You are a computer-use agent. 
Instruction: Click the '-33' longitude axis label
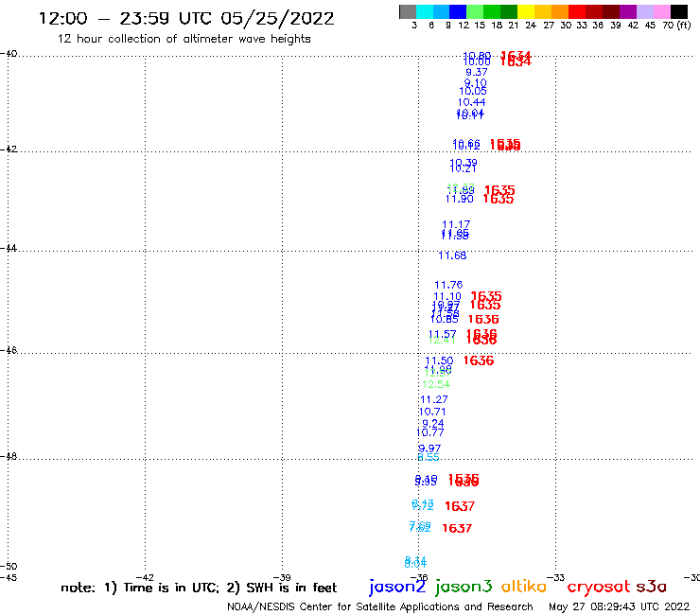pos(556,578)
